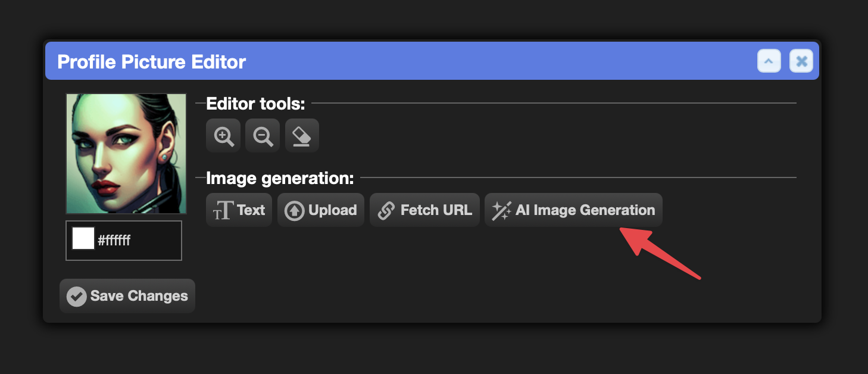Open the white color swatch picker
This screenshot has height=374, width=868.
(x=83, y=238)
